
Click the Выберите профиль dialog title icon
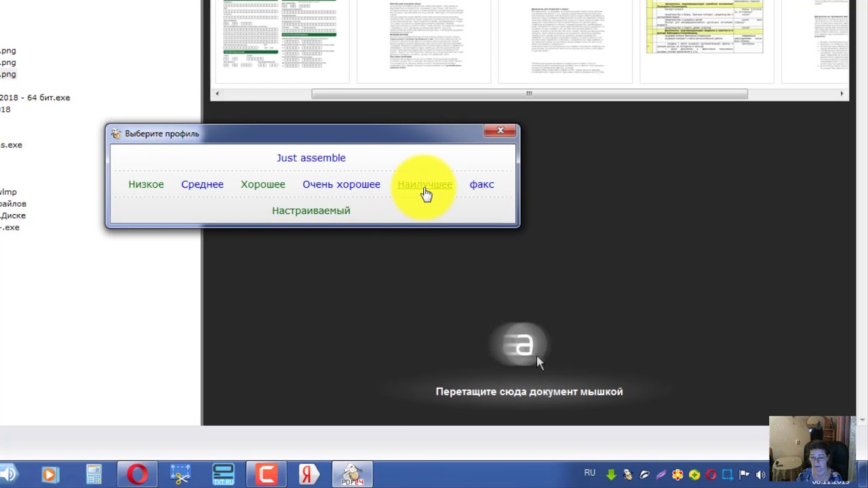click(116, 134)
